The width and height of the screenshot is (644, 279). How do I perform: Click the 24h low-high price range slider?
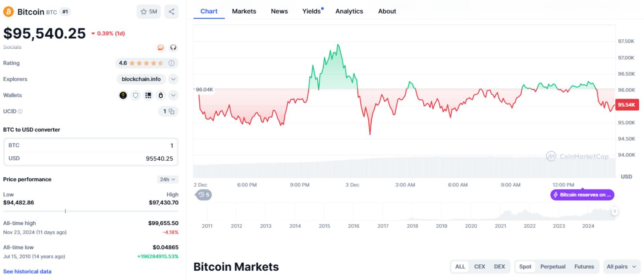pos(65,211)
